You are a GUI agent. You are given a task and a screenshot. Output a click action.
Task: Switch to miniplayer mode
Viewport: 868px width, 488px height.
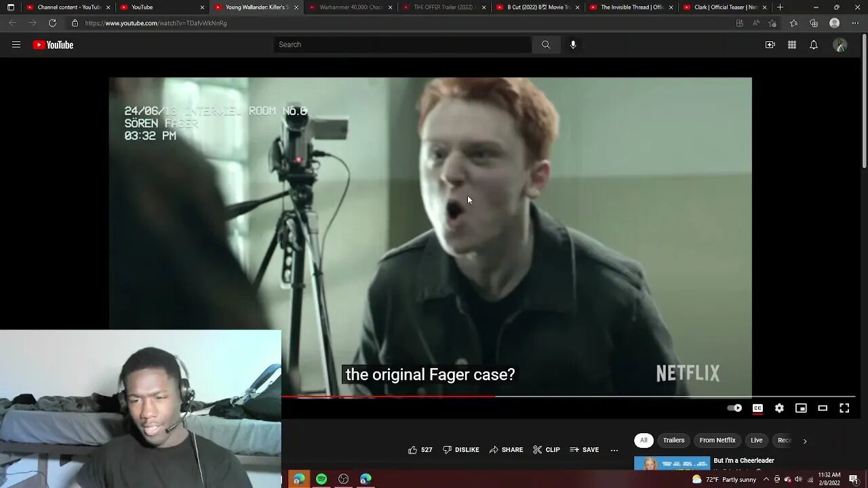pyautogui.click(x=801, y=408)
